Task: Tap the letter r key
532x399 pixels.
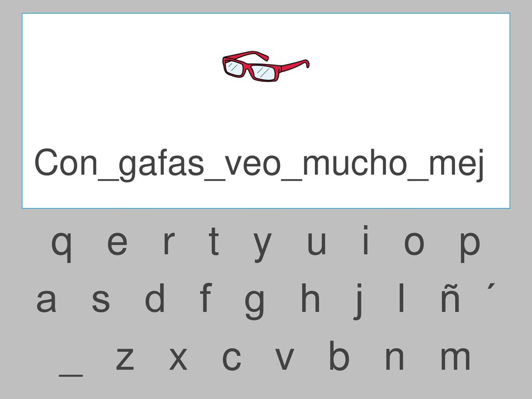Action: (x=169, y=243)
